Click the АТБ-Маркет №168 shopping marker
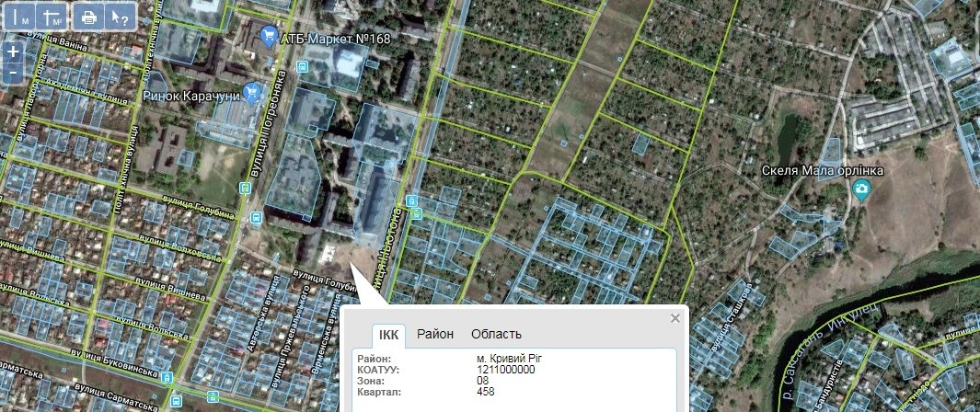Viewport: 980px width, 412px height. tap(270, 37)
